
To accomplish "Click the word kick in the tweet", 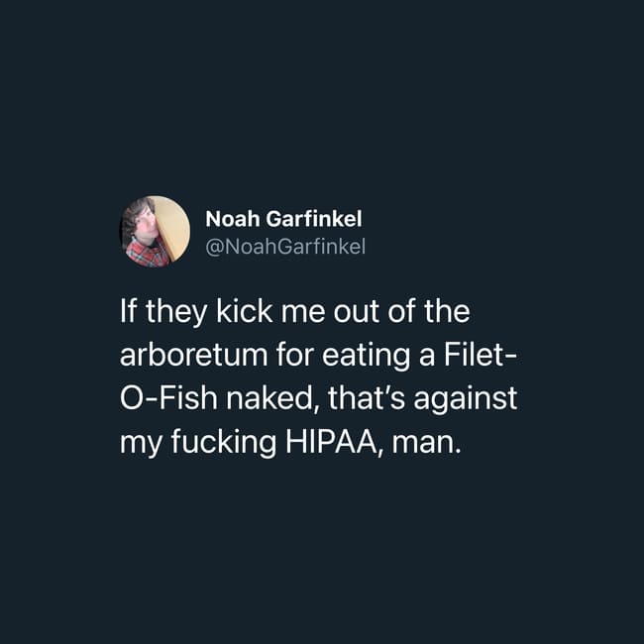I will (x=244, y=311).
